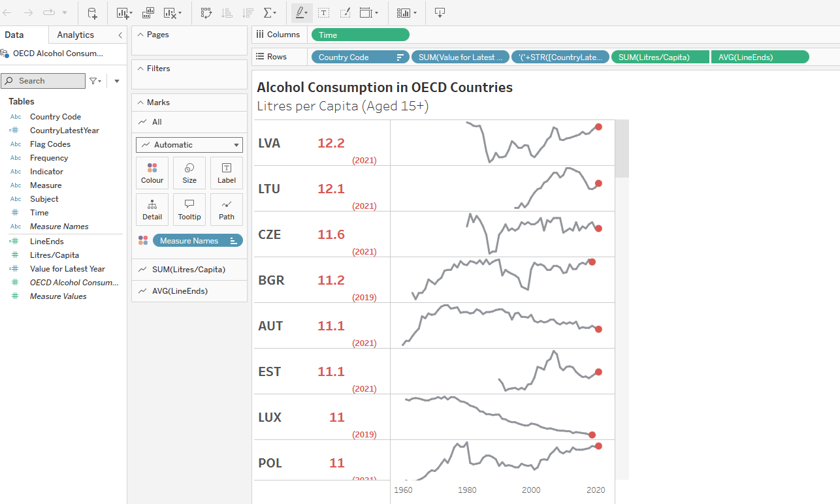840x504 pixels.
Task: Open the Fit view dropdown icon
Action: (369, 12)
